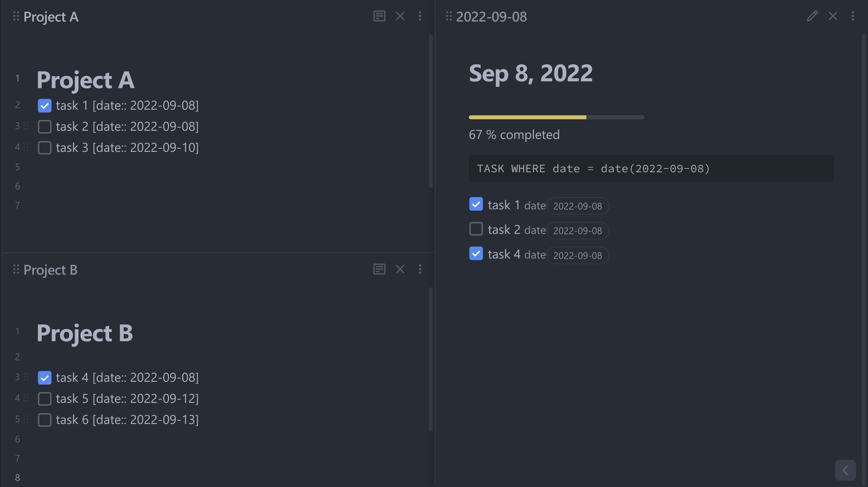Expand the right sidebar with the bottom-right arrow
Viewport: 868px width, 487px height.
pos(845,470)
